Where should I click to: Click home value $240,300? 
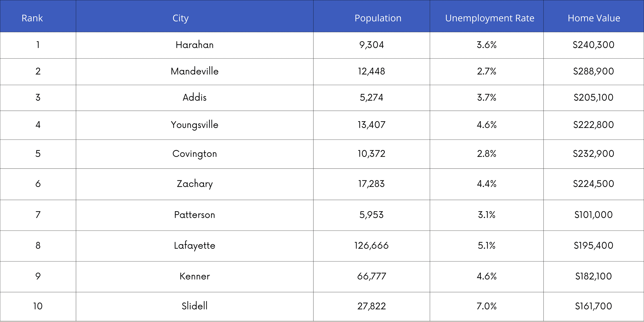pos(594,45)
